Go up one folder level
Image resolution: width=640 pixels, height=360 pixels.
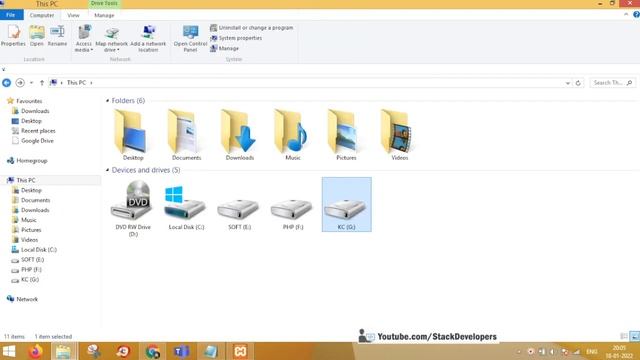pos(42,83)
